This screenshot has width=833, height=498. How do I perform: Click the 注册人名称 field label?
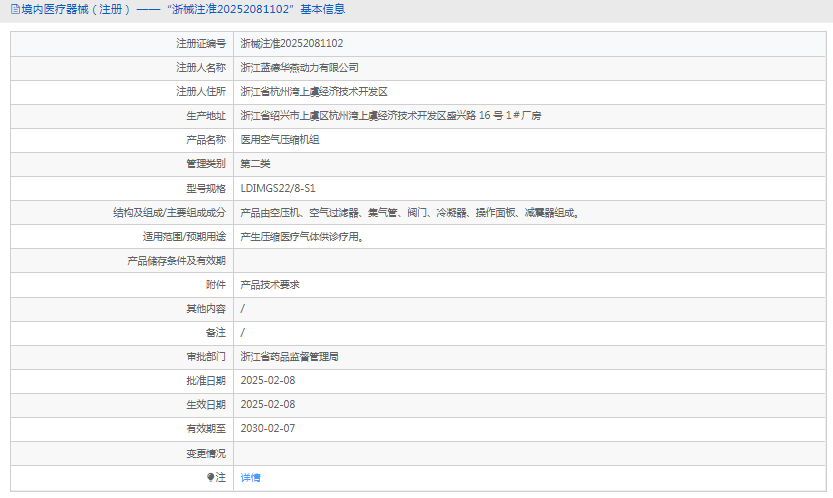(x=201, y=67)
